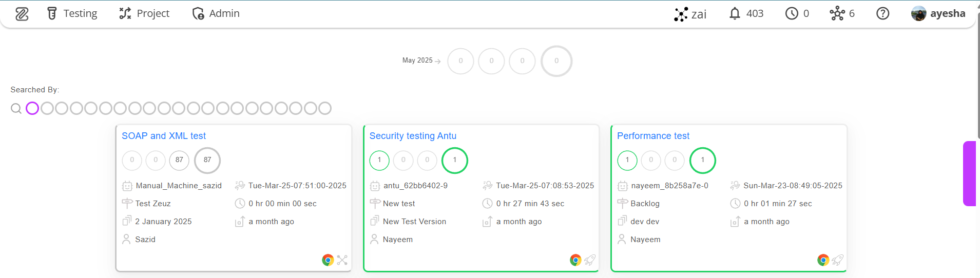Open the clock icon with count 0

(797, 13)
